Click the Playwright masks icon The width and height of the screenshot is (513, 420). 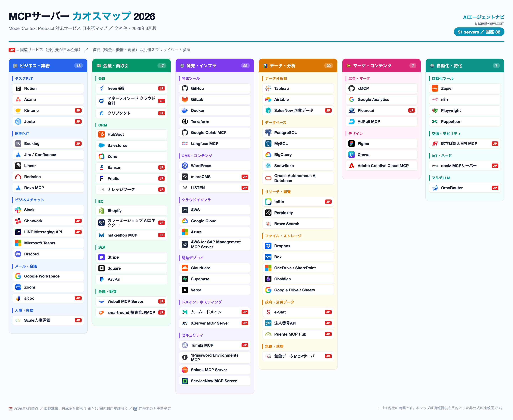tap(435, 111)
